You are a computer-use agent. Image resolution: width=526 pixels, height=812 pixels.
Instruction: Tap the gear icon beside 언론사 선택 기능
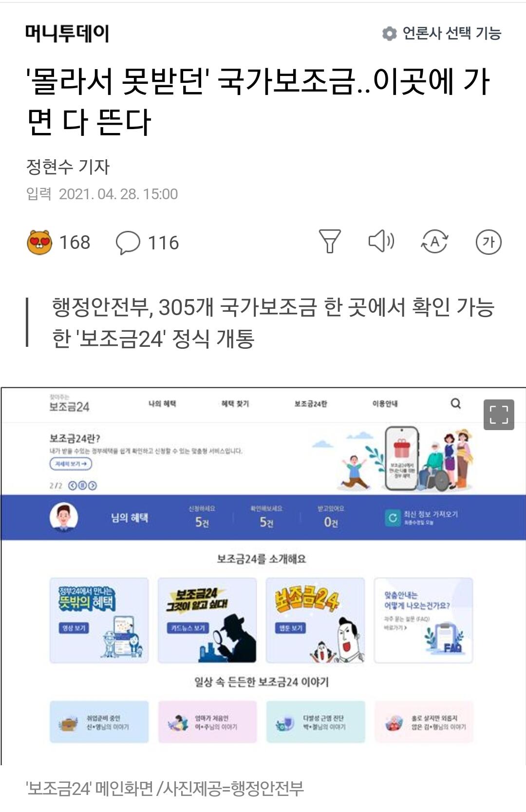(389, 34)
